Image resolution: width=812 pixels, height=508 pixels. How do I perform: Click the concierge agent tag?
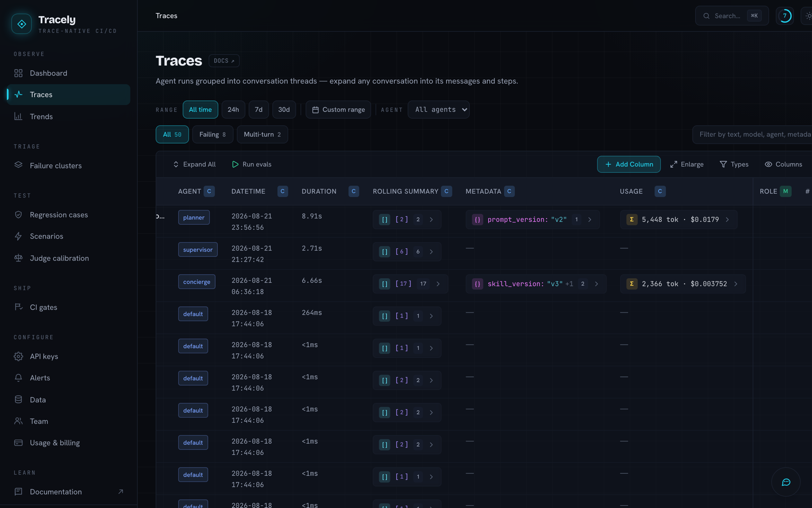coord(197,282)
